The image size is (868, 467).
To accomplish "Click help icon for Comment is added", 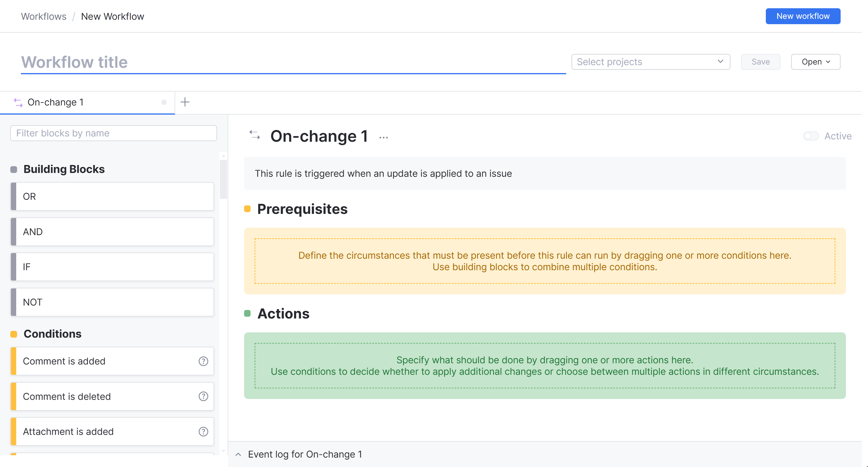I will (x=203, y=361).
